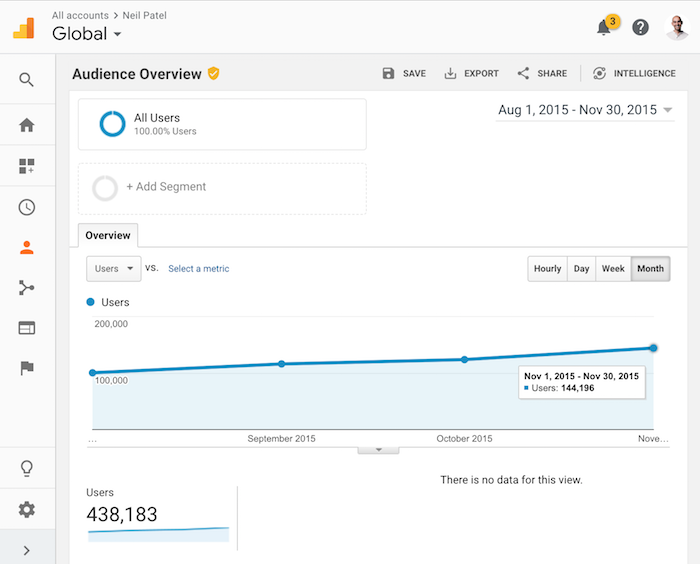Click the November data point on graph
This screenshot has height=564, width=700.
click(x=653, y=348)
